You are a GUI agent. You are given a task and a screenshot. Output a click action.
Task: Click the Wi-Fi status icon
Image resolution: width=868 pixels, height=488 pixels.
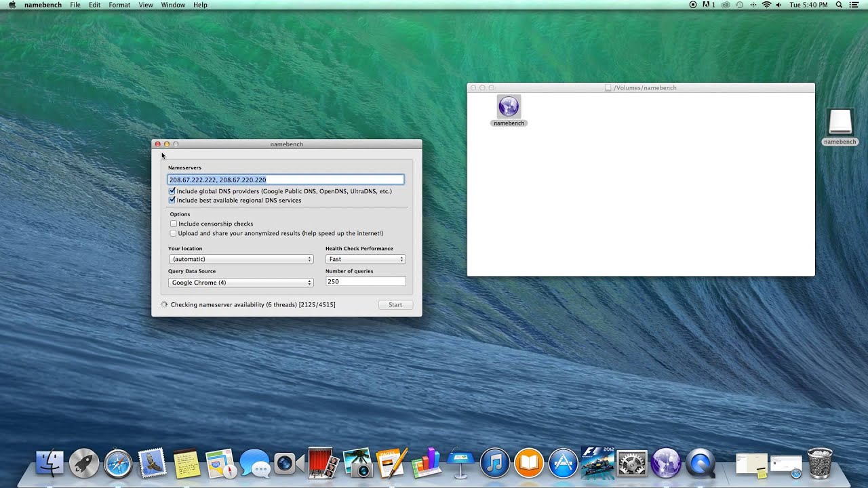pyautogui.click(x=766, y=5)
